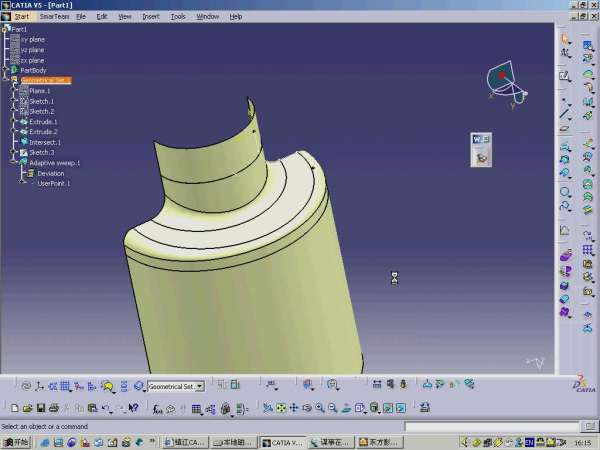The image size is (600, 450).
Task: Open the Geometrical Set dropdown
Action: (200, 385)
